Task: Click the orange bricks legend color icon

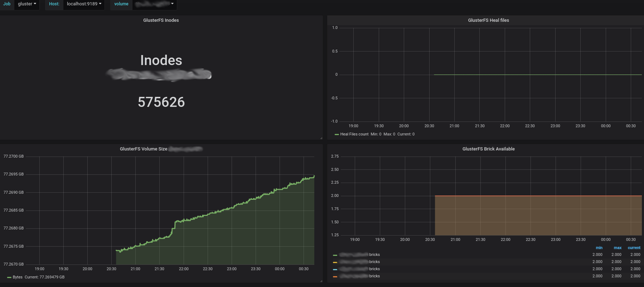Action: coord(335,277)
